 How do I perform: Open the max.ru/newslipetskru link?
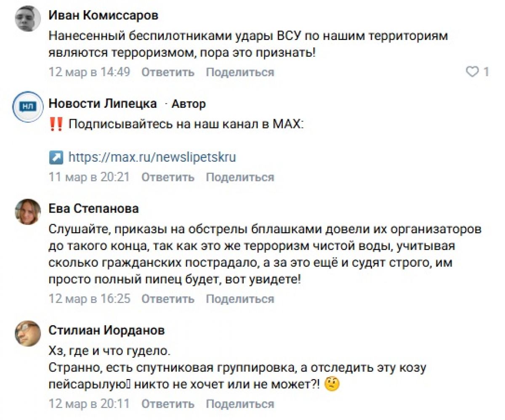click(152, 158)
